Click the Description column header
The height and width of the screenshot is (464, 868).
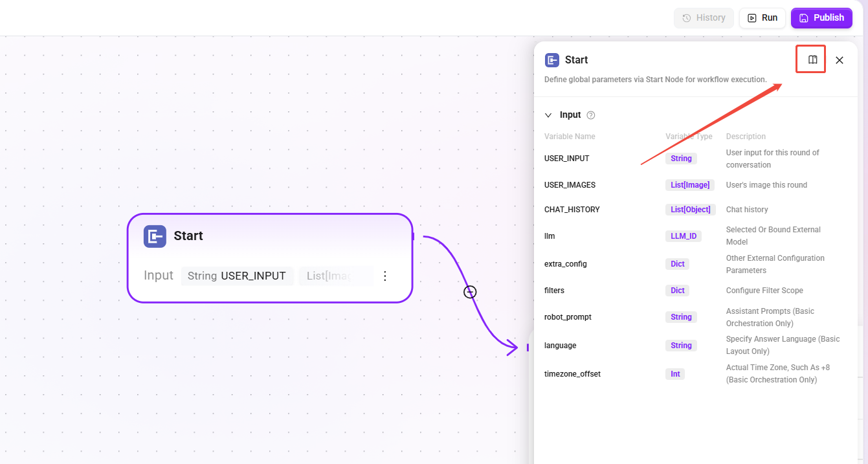(746, 137)
